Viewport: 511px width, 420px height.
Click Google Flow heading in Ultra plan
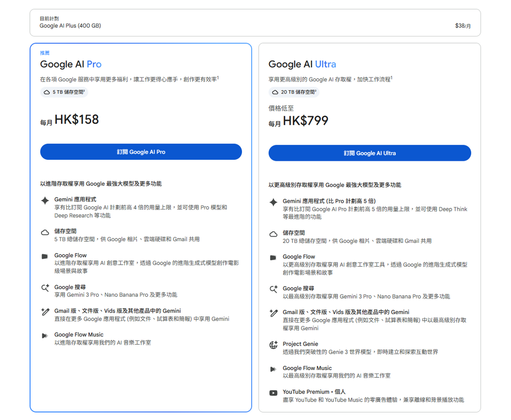pos(299,257)
